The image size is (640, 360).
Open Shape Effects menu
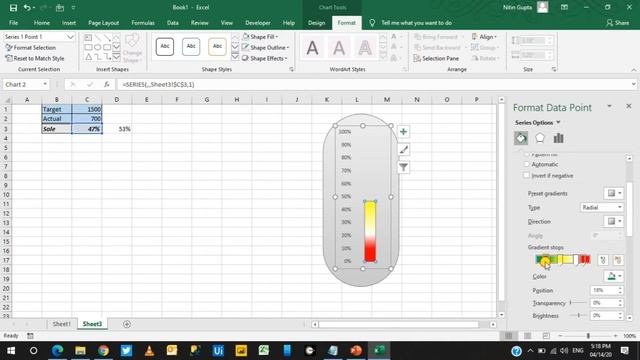click(264, 58)
